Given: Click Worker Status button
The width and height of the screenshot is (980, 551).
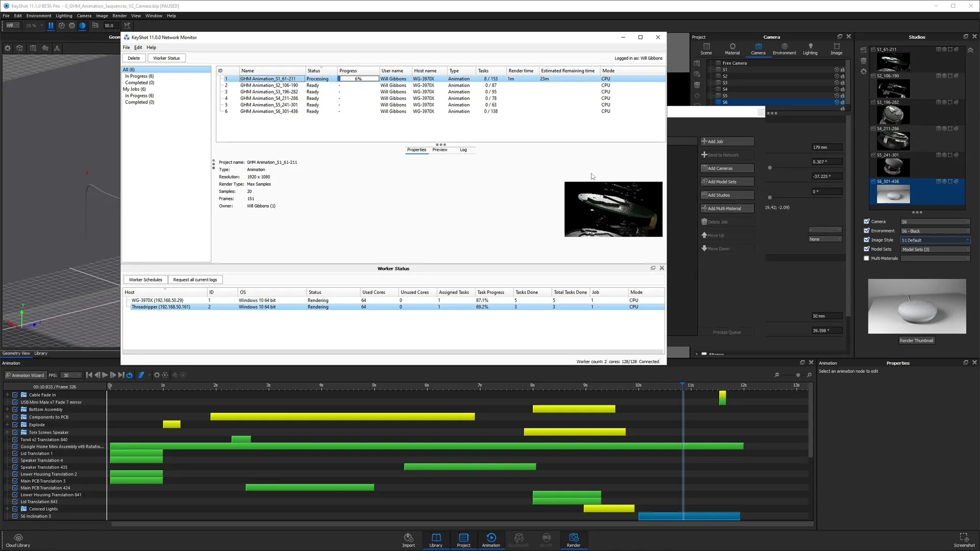Looking at the screenshot, I should tap(166, 58).
